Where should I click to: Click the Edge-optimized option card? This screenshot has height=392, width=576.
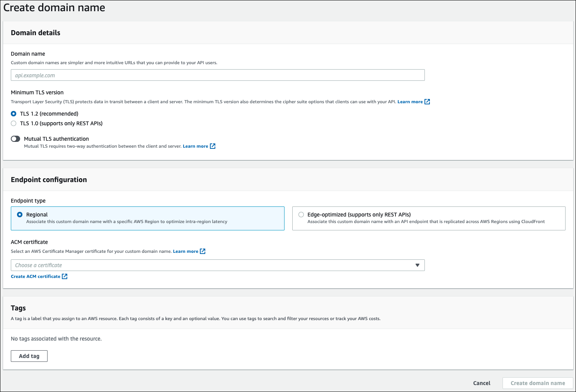click(428, 218)
